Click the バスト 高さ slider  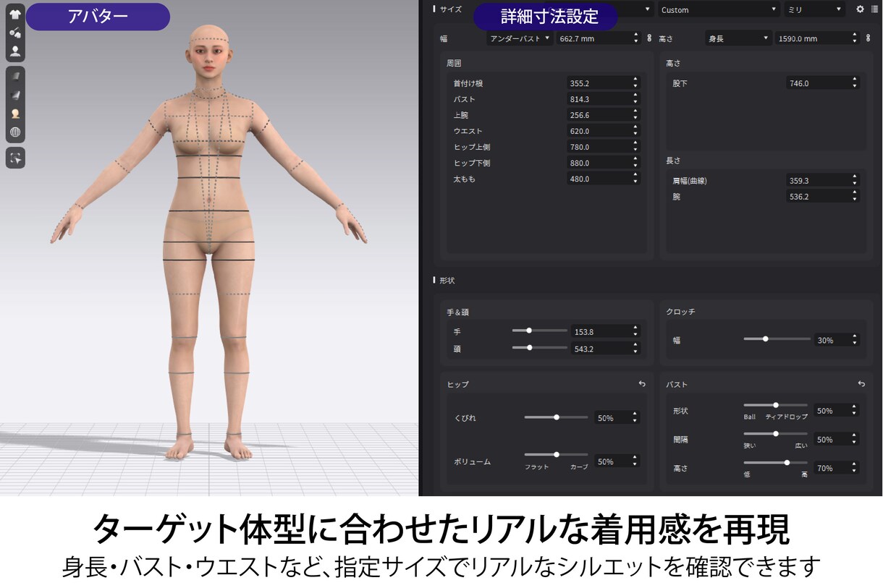pyautogui.click(x=775, y=463)
